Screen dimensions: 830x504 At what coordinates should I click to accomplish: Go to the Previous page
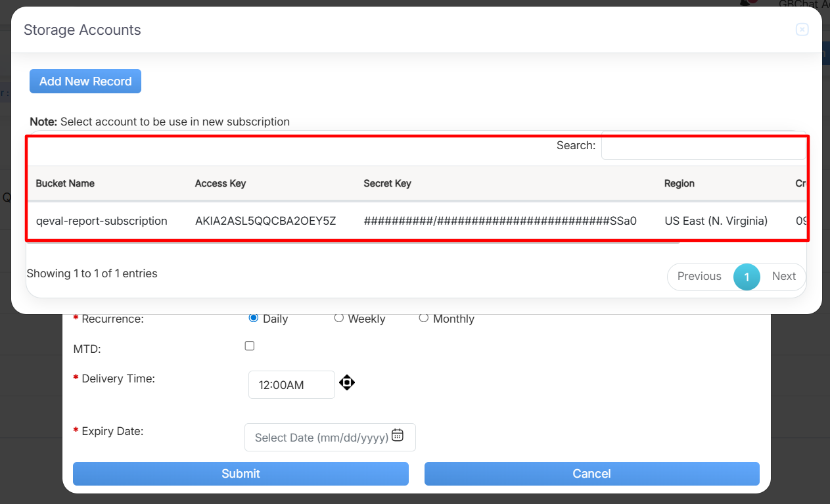pos(699,277)
